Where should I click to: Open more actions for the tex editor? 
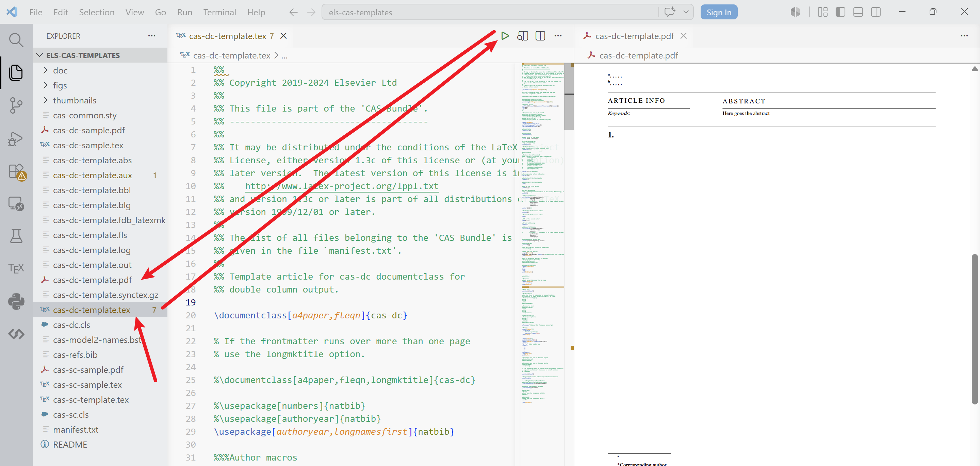[558, 36]
